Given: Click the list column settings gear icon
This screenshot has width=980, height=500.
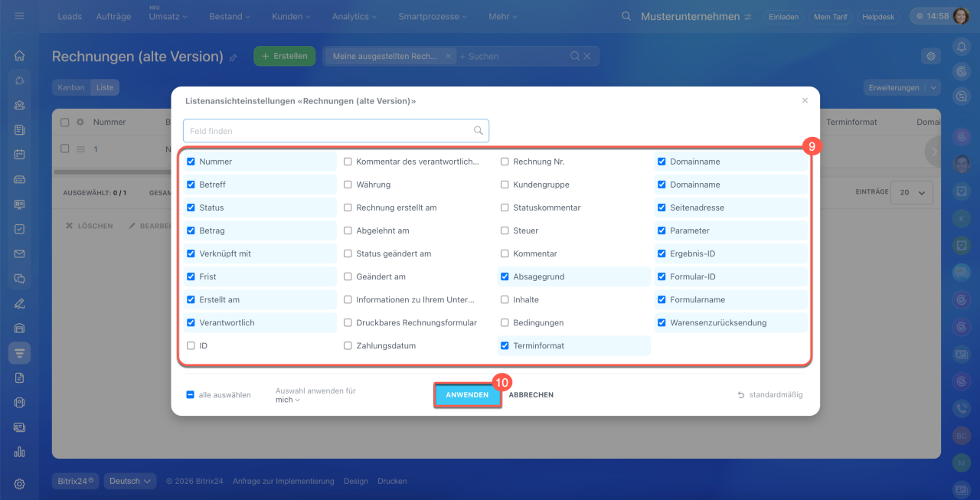Looking at the screenshot, I should coord(80,122).
